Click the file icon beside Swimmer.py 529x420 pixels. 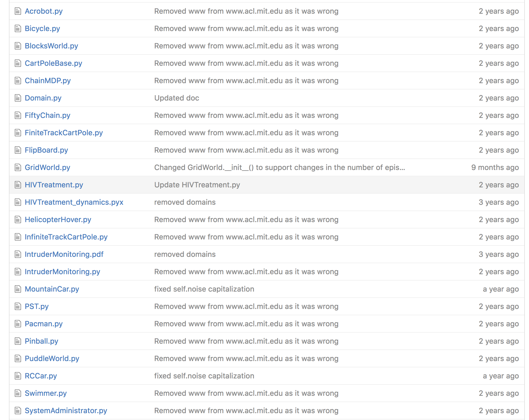[x=18, y=393]
